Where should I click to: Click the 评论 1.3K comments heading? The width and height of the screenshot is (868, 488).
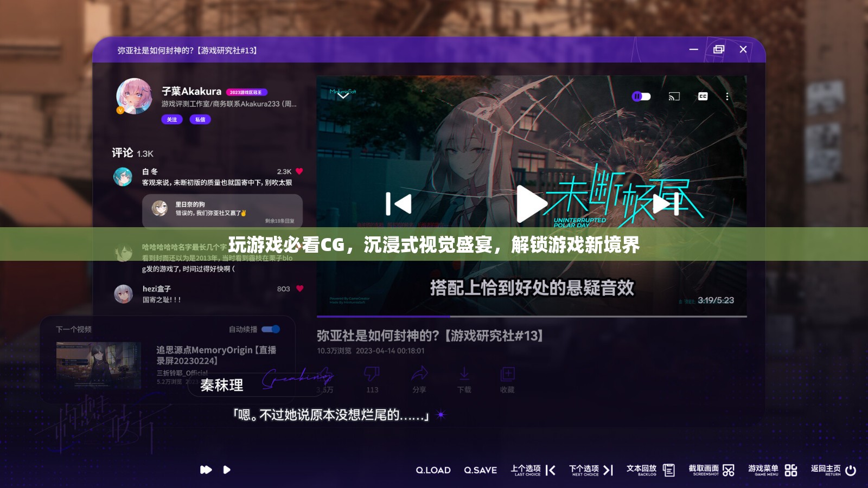133,153
